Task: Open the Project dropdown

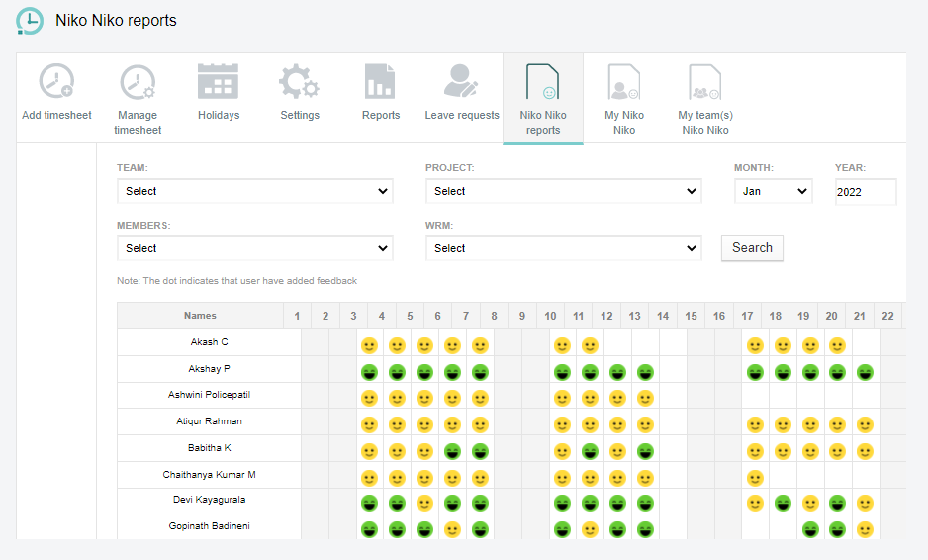Action: tap(563, 191)
